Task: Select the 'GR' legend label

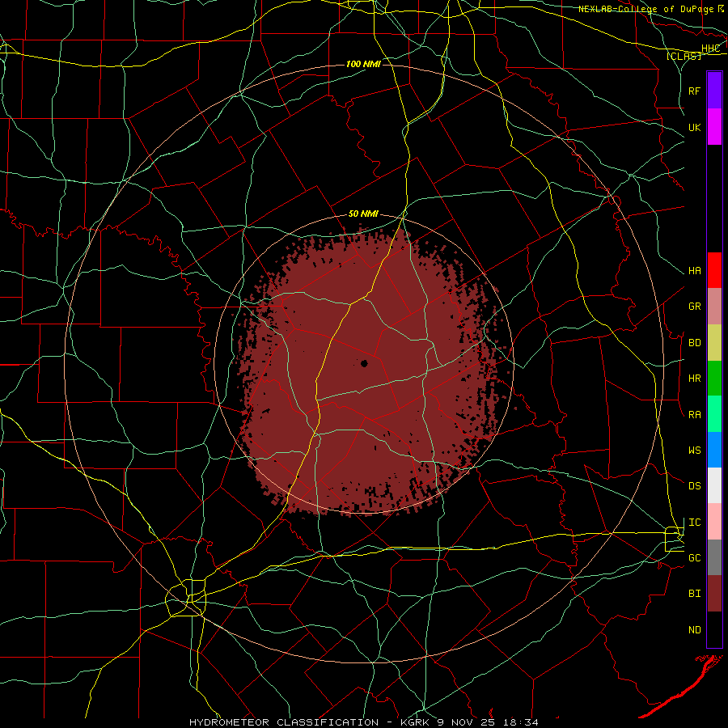Action: [x=694, y=307]
